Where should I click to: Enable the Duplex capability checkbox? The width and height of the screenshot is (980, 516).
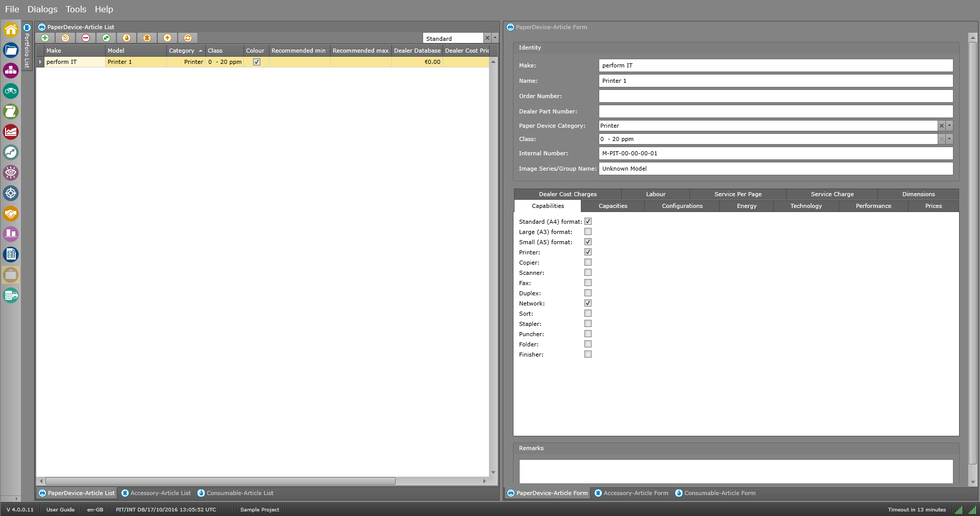pyautogui.click(x=588, y=293)
